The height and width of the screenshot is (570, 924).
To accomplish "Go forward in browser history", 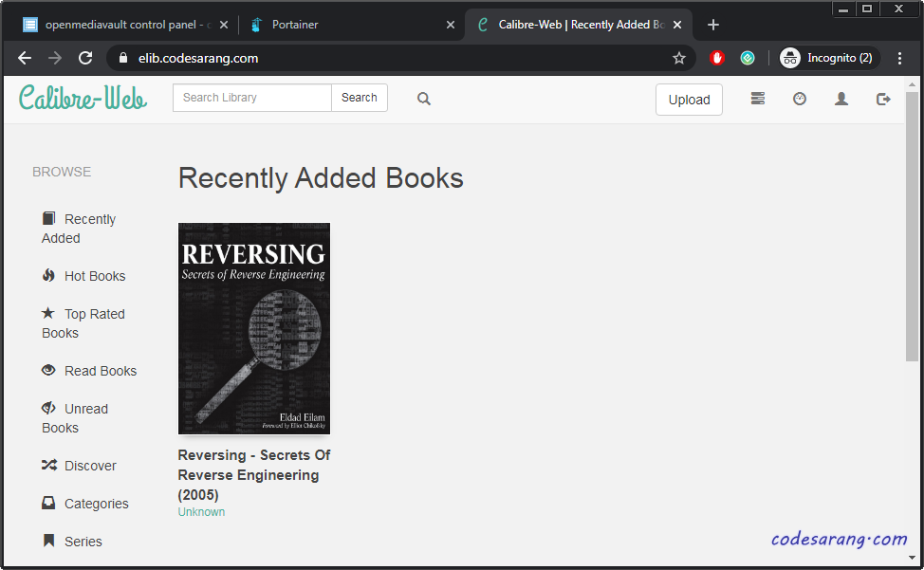I will 55,58.
